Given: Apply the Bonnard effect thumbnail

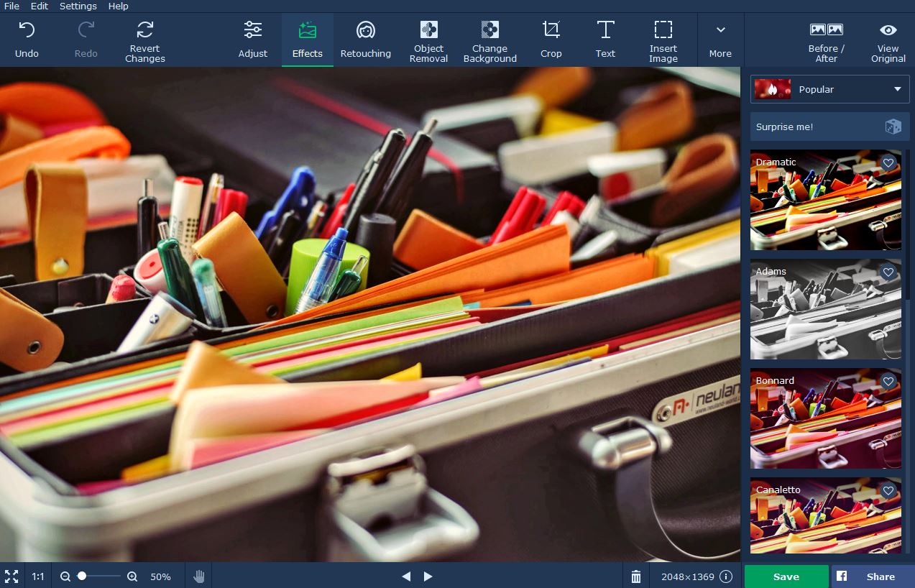Looking at the screenshot, I should point(825,418).
